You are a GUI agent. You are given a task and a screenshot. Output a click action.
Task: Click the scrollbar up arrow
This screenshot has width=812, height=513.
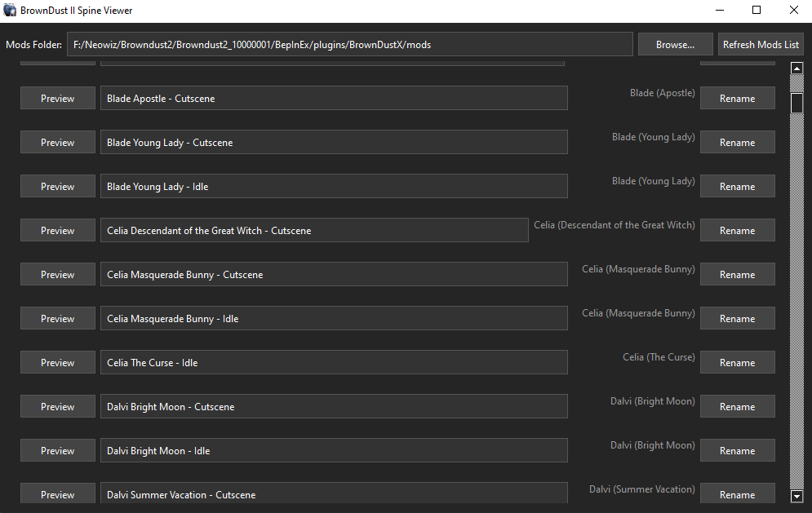[x=796, y=69]
